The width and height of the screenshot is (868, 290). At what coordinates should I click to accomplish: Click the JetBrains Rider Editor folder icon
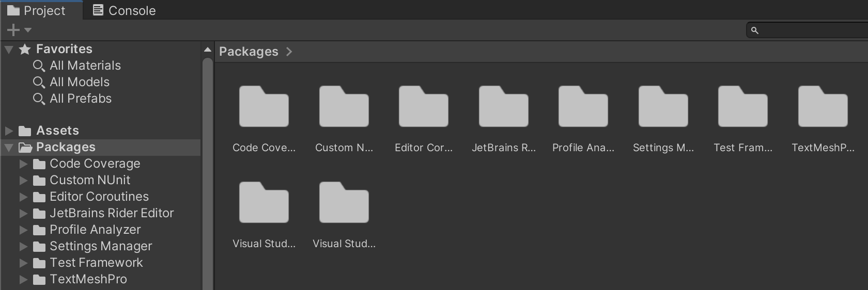pyautogui.click(x=39, y=214)
